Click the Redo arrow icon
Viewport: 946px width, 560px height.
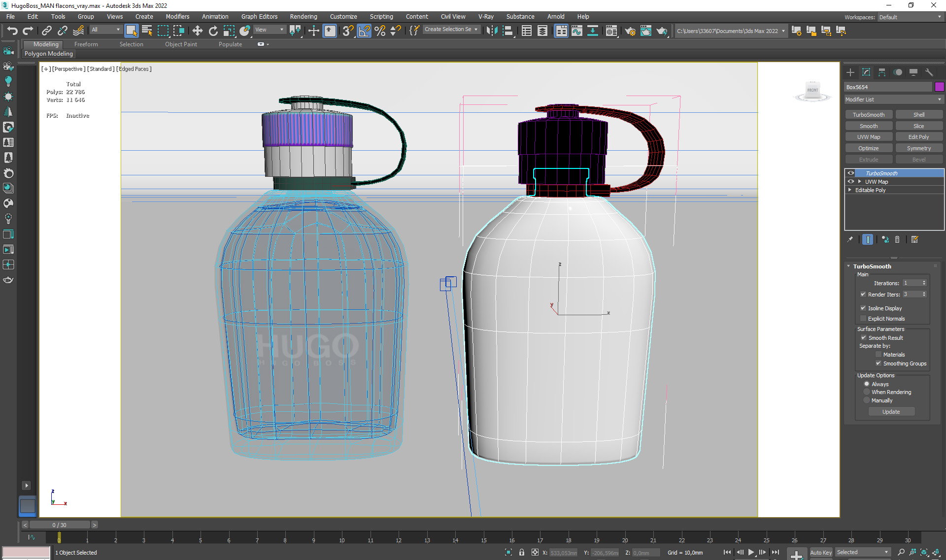pos(28,31)
